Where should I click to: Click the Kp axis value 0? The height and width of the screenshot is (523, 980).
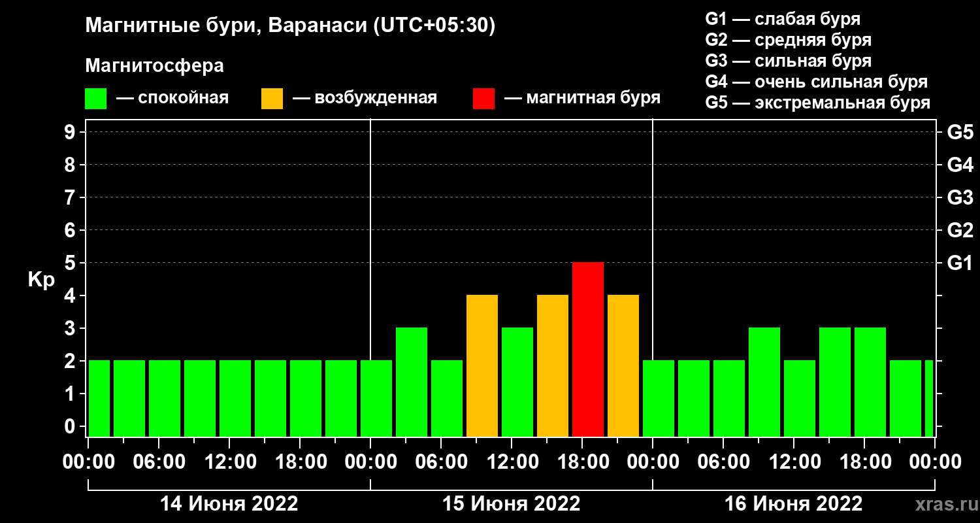point(71,426)
